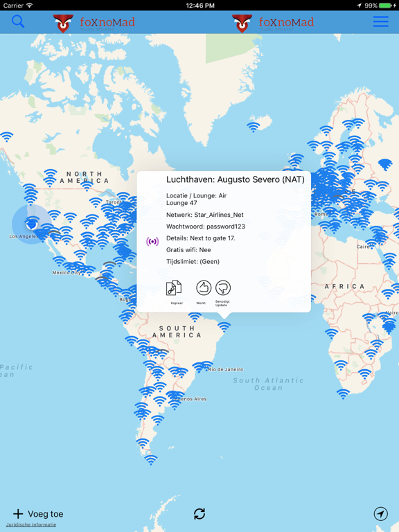The image size is (399, 532).
Task: Tap the purple broadcast icon in the popup
Action: (152, 242)
